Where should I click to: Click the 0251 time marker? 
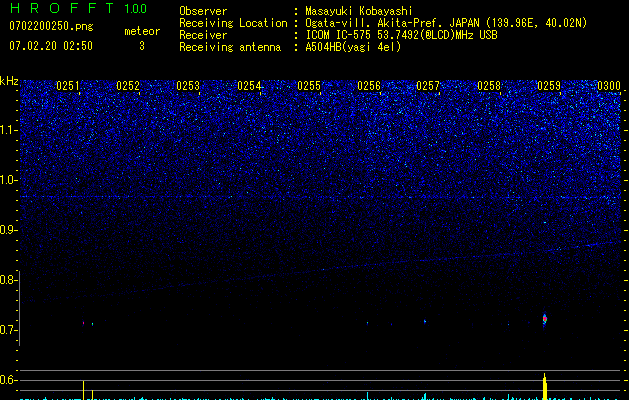(68, 86)
